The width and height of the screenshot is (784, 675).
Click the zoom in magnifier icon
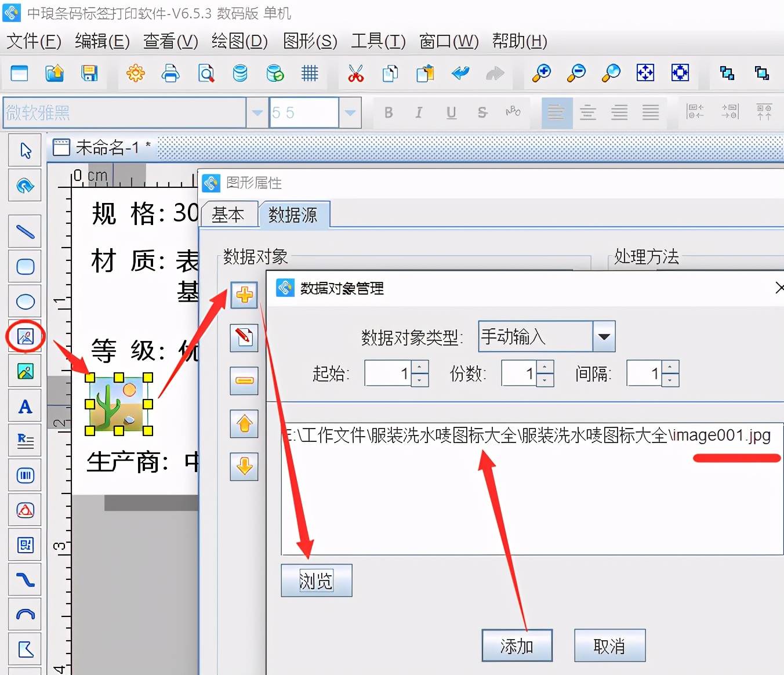(542, 74)
